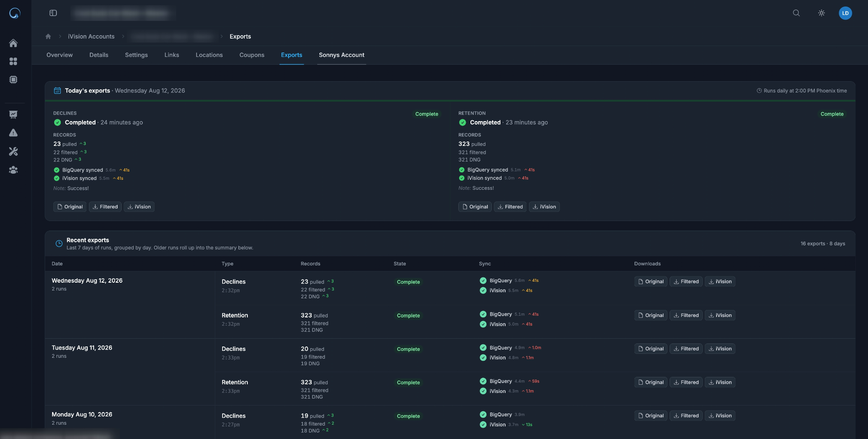Open the alerts warning triangle icon
Viewport: 868px width, 439px height.
[13, 133]
